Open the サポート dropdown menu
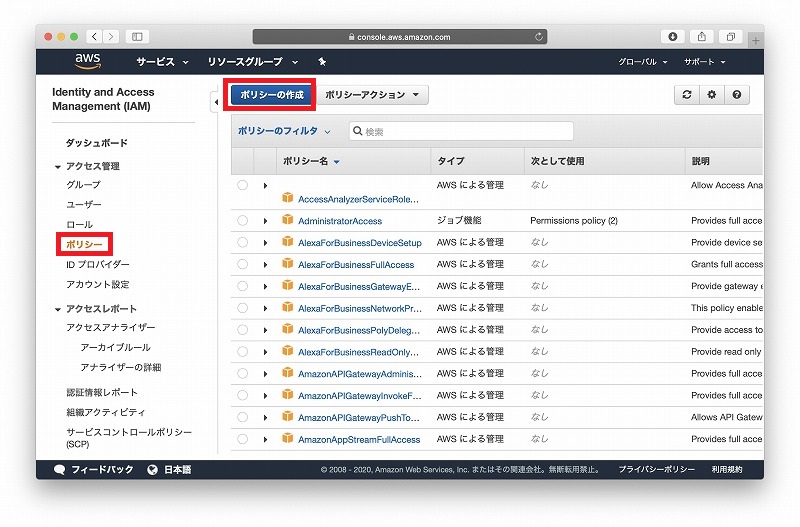Screen dimensions: 800x527 coord(705,62)
